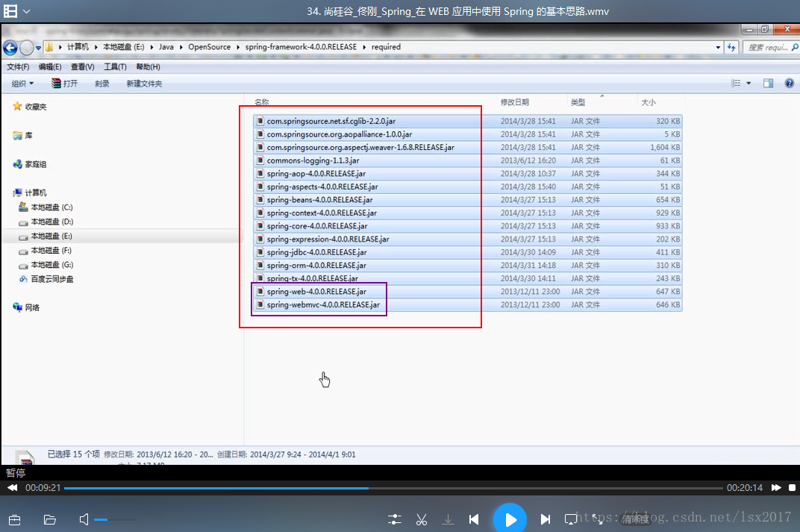Sort by the 修改日期 column header

coord(514,102)
